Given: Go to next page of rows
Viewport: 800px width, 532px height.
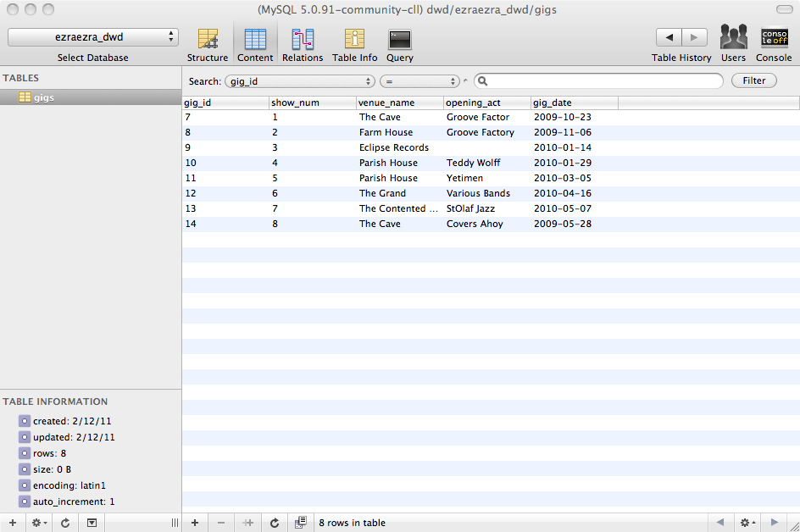Looking at the screenshot, I should (x=774, y=523).
